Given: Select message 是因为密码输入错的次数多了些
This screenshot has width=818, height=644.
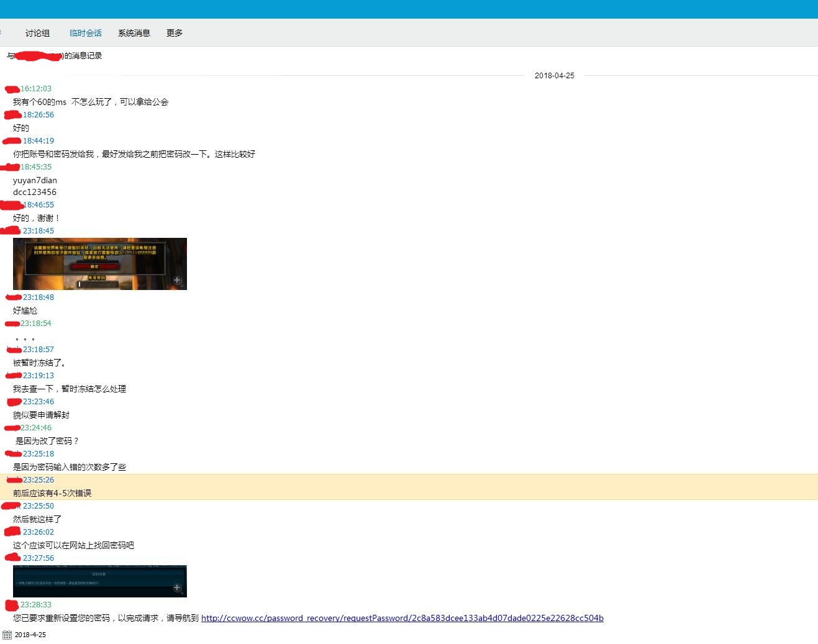Looking at the screenshot, I should [x=70, y=467].
